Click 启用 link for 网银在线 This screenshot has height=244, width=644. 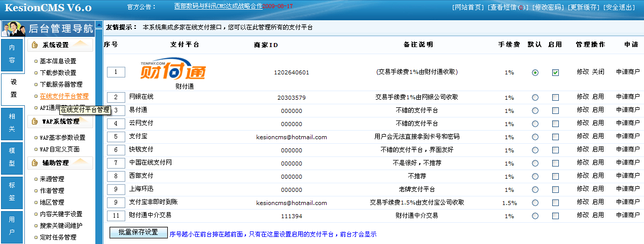(598, 97)
